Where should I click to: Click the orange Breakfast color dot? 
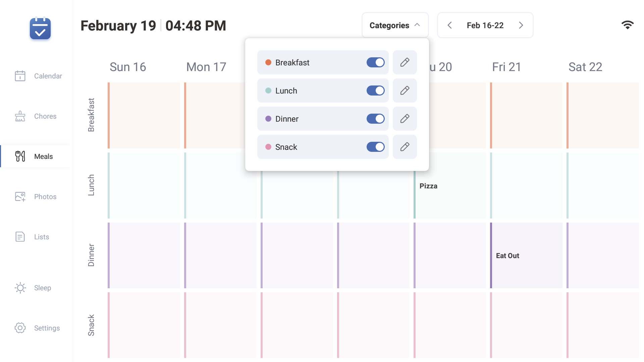point(268,63)
